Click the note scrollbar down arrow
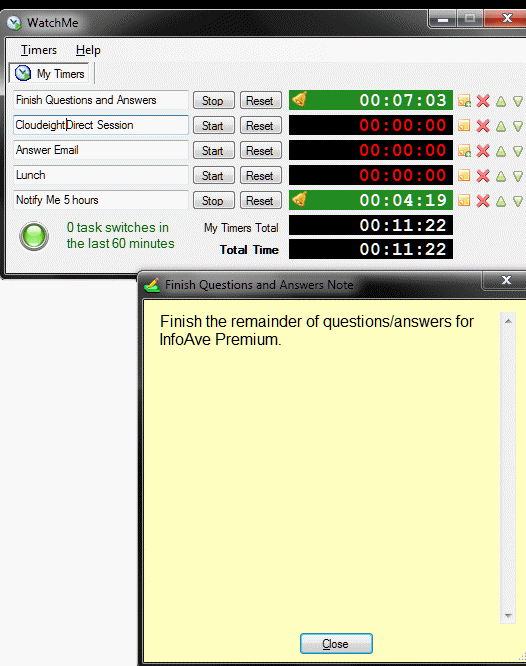 508,615
